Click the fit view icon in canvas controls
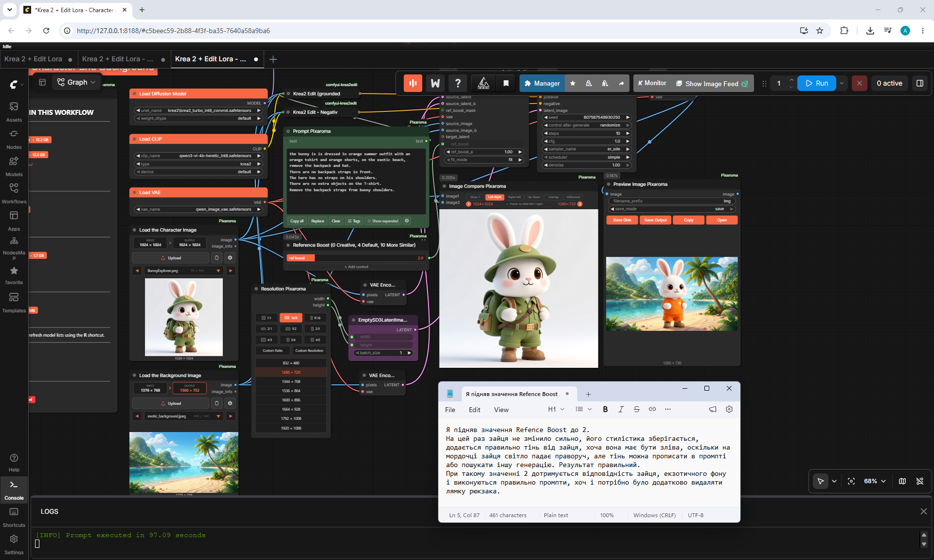This screenshot has width=934, height=560. [851, 481]
